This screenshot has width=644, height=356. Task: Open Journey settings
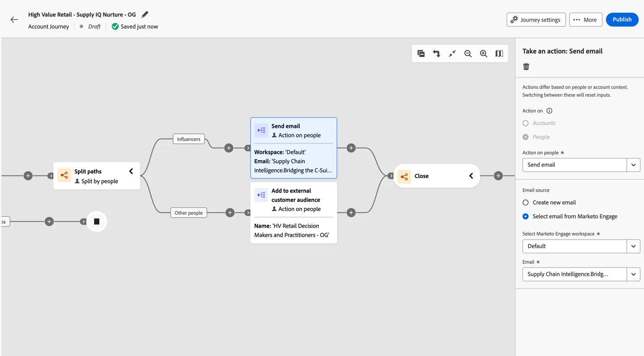[536, 20]
